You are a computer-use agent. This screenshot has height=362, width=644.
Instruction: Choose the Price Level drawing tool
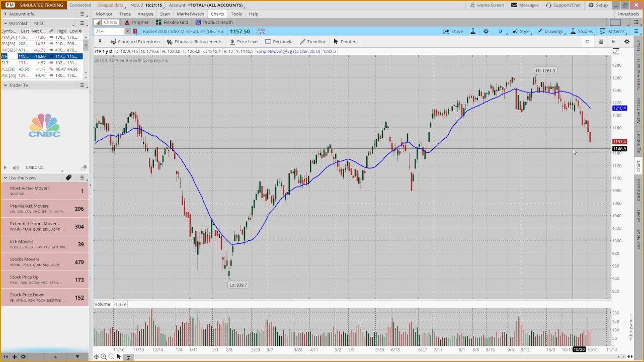(244, 42)
